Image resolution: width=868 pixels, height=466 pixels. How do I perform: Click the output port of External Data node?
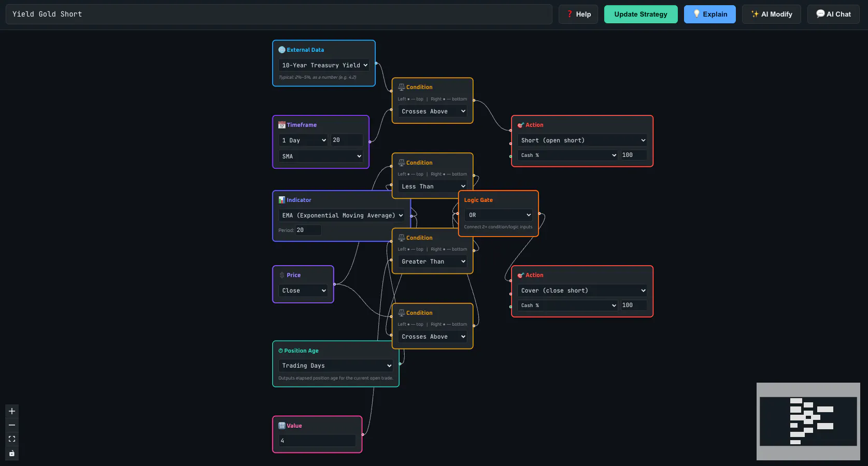click(x=376, y=63)
